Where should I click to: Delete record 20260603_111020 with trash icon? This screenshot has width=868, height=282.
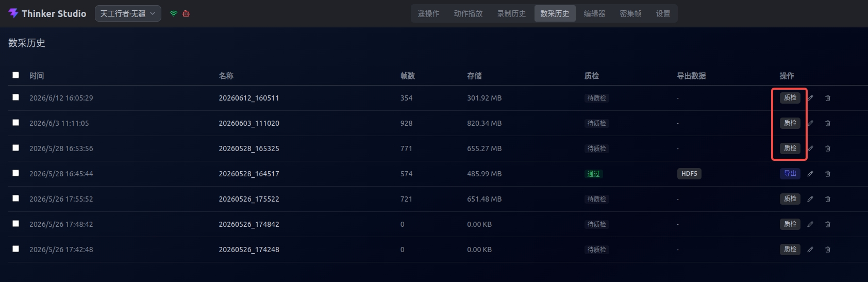(828, 123)
